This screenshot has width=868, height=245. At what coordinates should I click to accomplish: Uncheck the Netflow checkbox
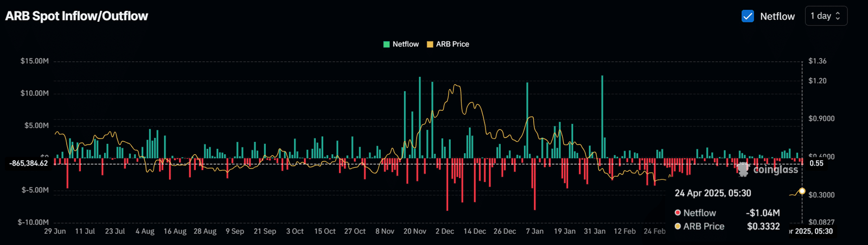coord(748,16)
